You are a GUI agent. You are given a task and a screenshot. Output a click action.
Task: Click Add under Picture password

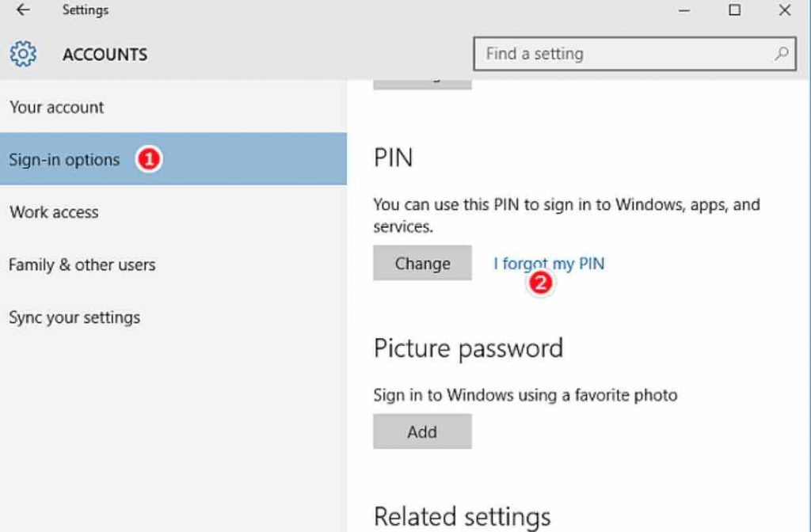pyautogui.click(x=422, y=431)
